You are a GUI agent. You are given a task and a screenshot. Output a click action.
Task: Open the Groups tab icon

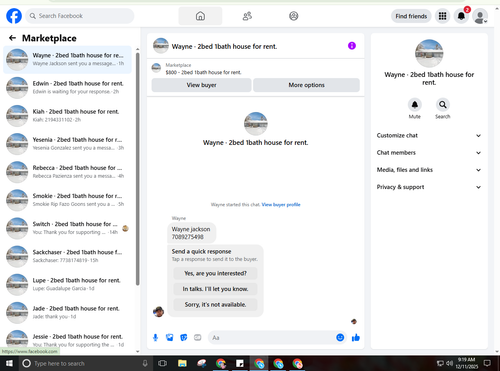coord(294,16)
